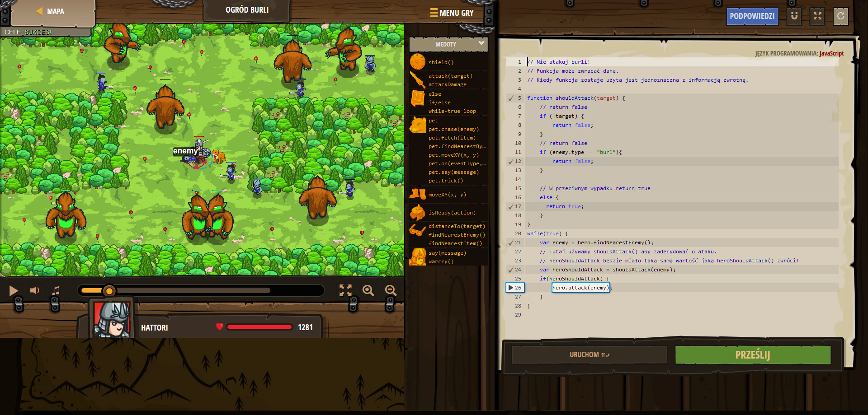Click the while(true) code line
Image resolution: width=868 pixels, height=415 pixels.
point(547,233)
